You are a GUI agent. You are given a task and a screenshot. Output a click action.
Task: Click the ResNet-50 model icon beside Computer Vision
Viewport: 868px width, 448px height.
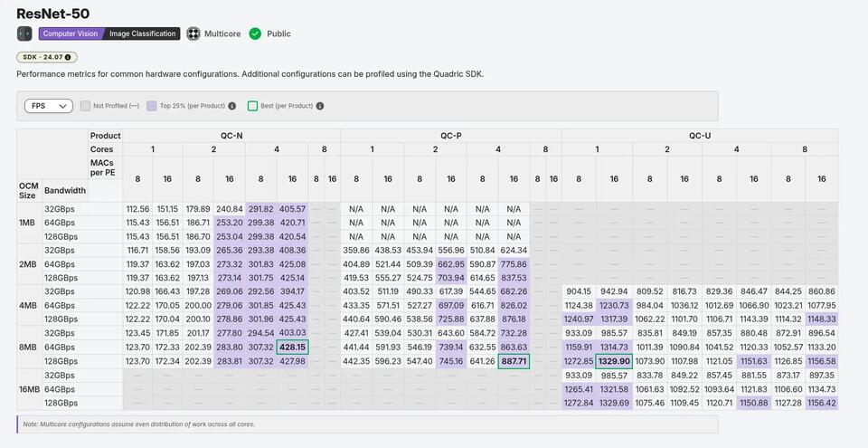tap(24, 33)
